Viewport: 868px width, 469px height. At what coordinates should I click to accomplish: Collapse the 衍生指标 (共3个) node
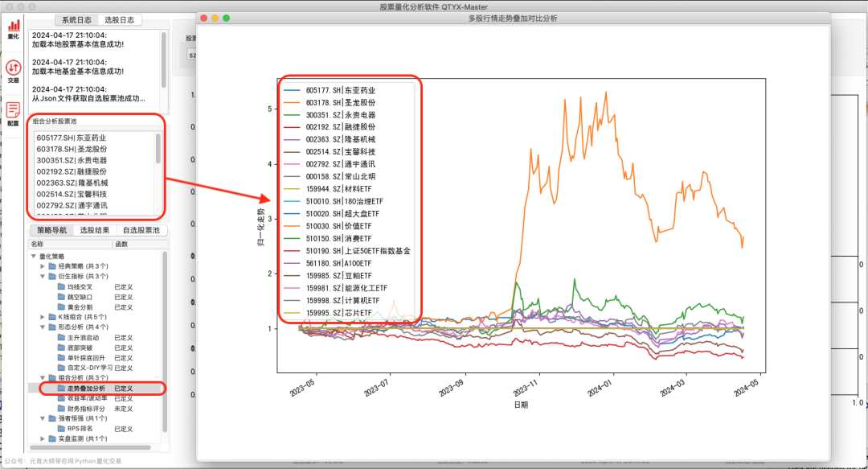[43, 276]
